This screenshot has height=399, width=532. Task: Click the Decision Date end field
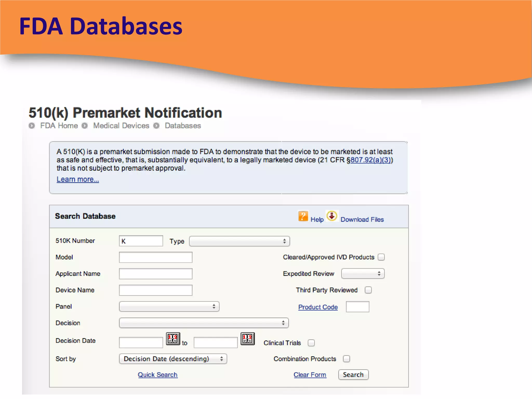pyautogui.click(x=216, y=343)
